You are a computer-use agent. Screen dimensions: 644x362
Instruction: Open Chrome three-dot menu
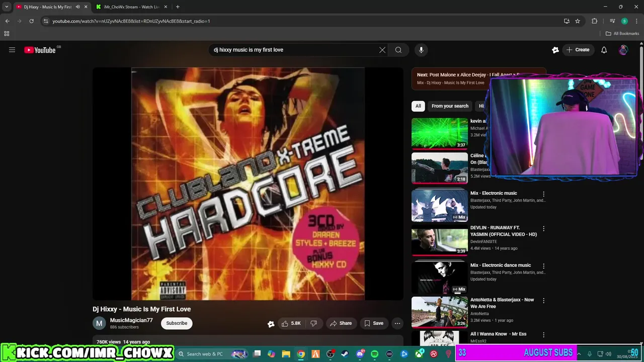pos(636,21)
